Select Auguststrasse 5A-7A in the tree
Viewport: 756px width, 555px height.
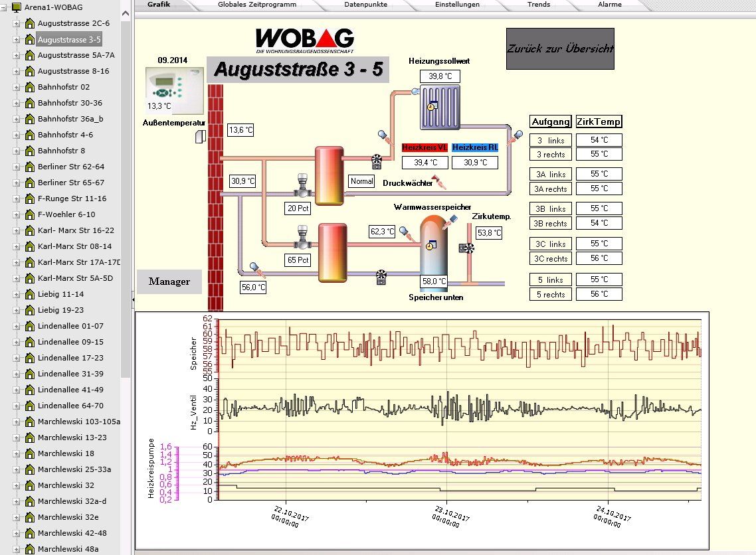click(76, 55)
